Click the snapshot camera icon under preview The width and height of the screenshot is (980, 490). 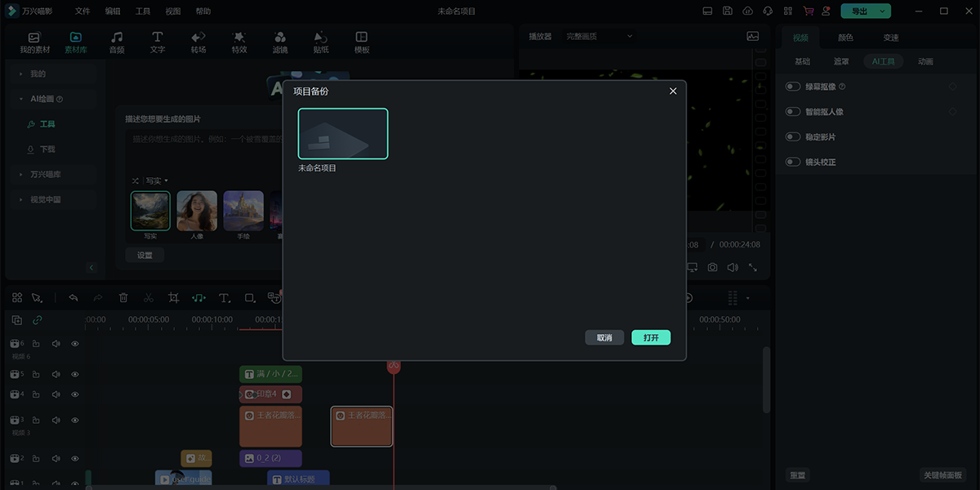tap(712, 267)
